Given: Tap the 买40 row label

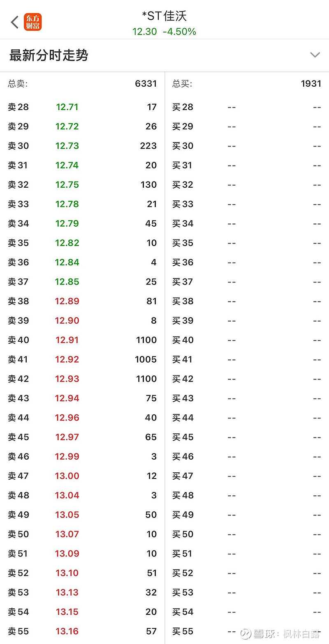Looking at the screenshot, I should coord(183,340).
